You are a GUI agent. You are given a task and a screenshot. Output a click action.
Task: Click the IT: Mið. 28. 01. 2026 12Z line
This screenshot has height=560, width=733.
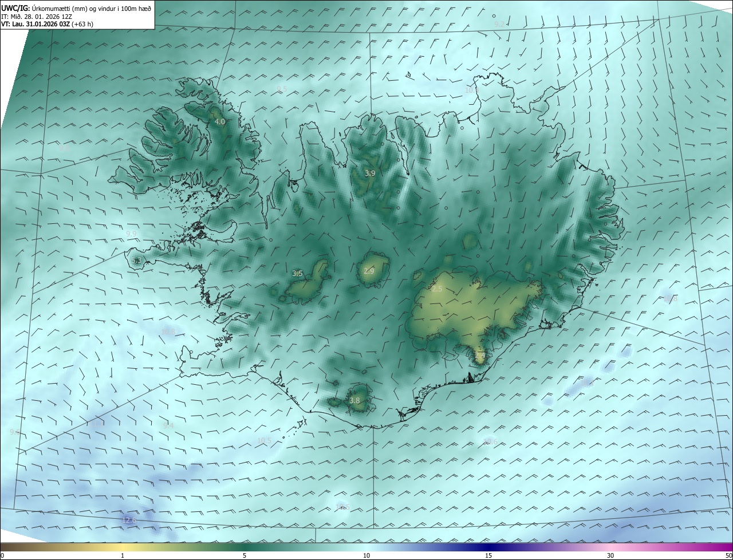(x=36, y=16)
